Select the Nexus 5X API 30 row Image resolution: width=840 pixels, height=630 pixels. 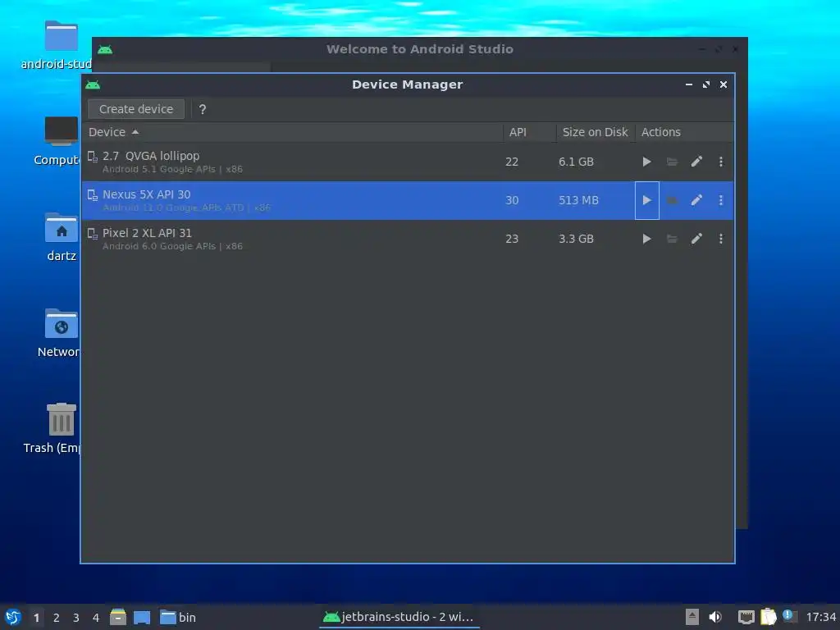pos(407,200)
